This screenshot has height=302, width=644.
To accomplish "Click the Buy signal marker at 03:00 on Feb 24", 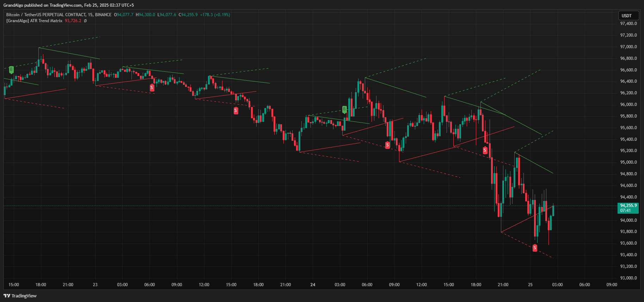I will (344, 109).
